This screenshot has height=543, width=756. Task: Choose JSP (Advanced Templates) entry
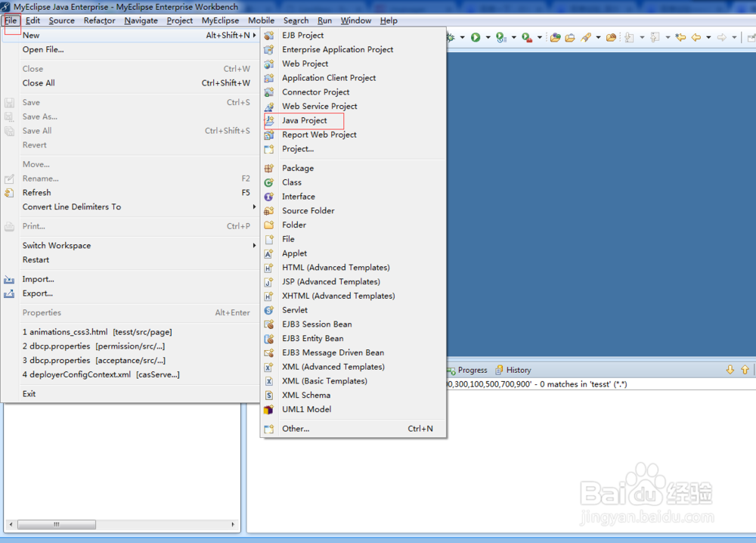[331, 281]
